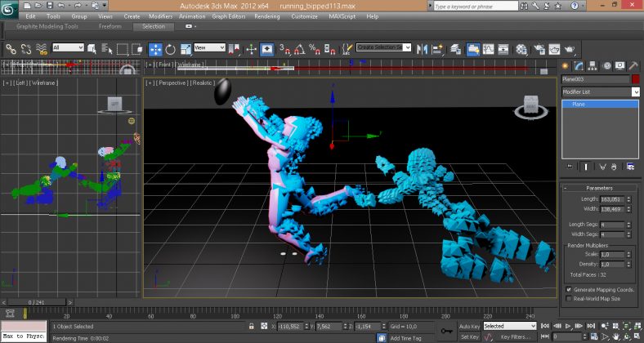Click the object color swatch beside Plane003
This screenshot has width=644, height=343.
coord(635,79)
